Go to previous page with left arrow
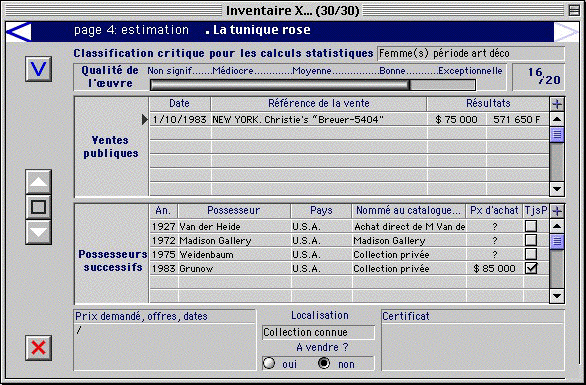Viewport: 586px width, 385px height. [19, 31]
